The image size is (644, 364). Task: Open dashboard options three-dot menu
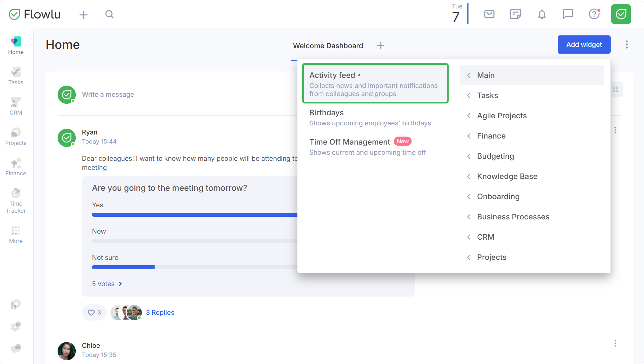point(626,44)
